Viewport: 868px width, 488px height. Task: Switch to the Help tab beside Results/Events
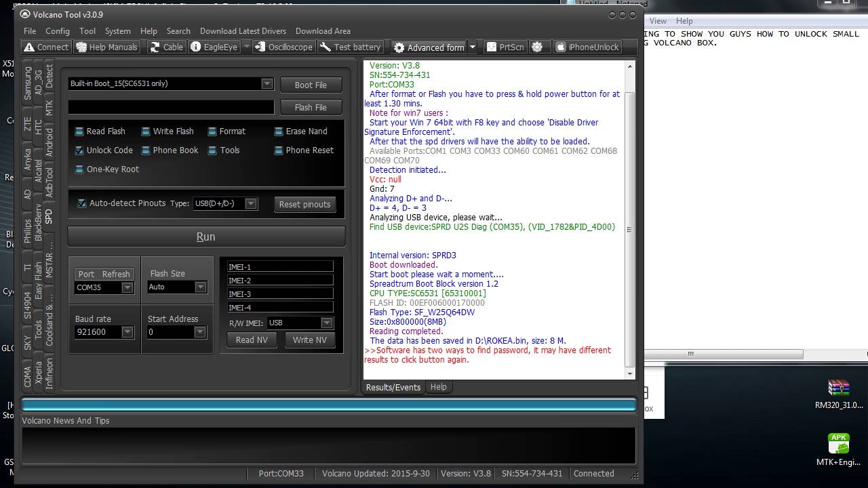click(x=439, y=387)
